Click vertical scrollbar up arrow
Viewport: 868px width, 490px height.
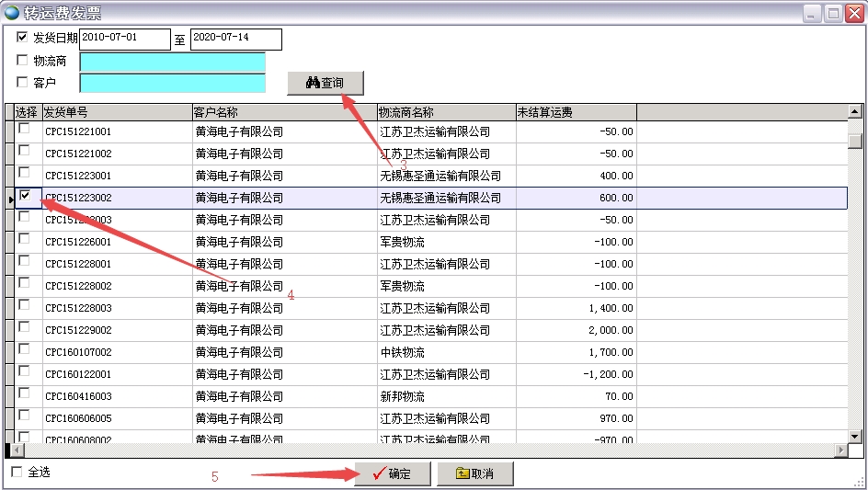[855, 112]
